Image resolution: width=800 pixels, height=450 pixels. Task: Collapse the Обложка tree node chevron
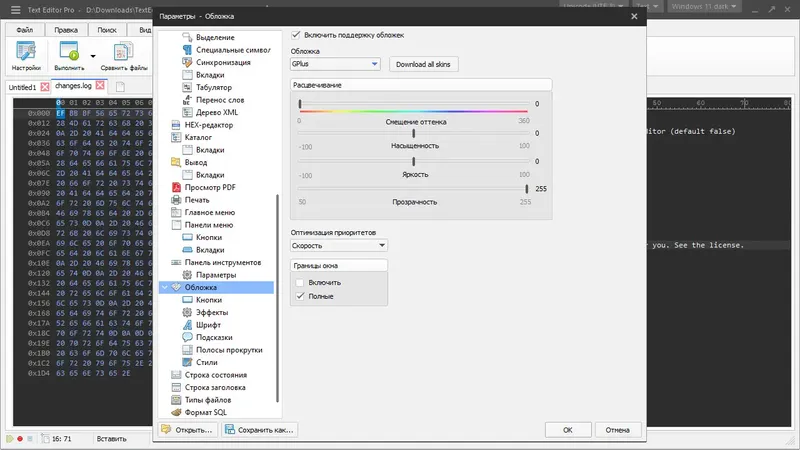pyautogui.click(x=165, y=287)
